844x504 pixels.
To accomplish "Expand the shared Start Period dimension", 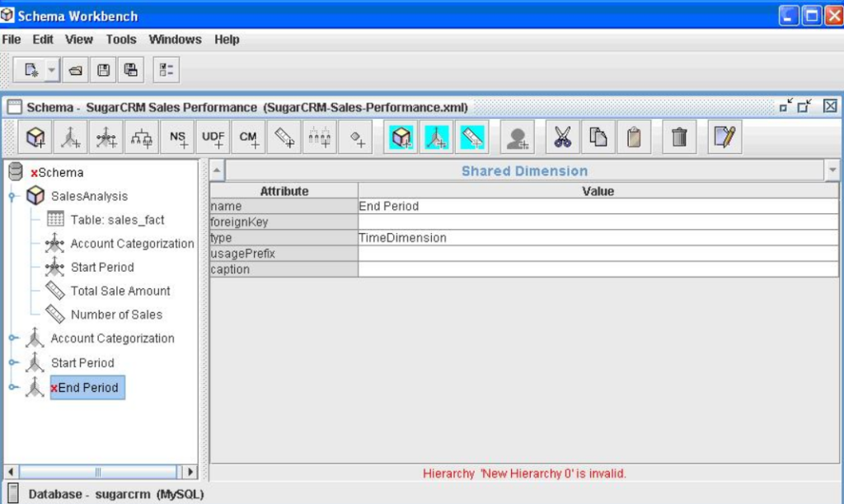I will pyautogui.click(x=13, y=362).
